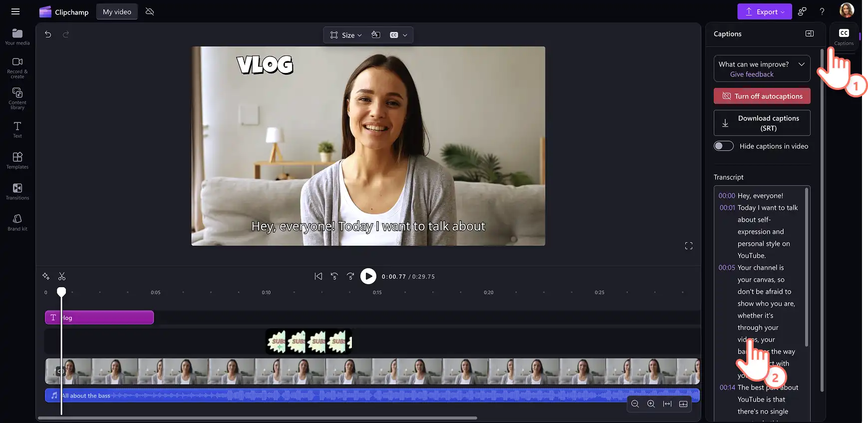The width and height of the screenshot is (868, 423).
Task: Select the Vlog text clip on the timeline
Action: coord(99,318)
